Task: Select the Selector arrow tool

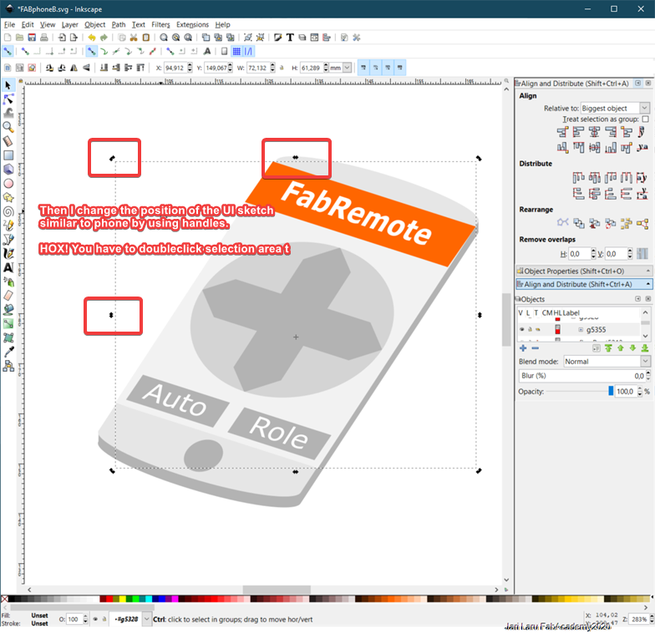Action: click(8, 85)
